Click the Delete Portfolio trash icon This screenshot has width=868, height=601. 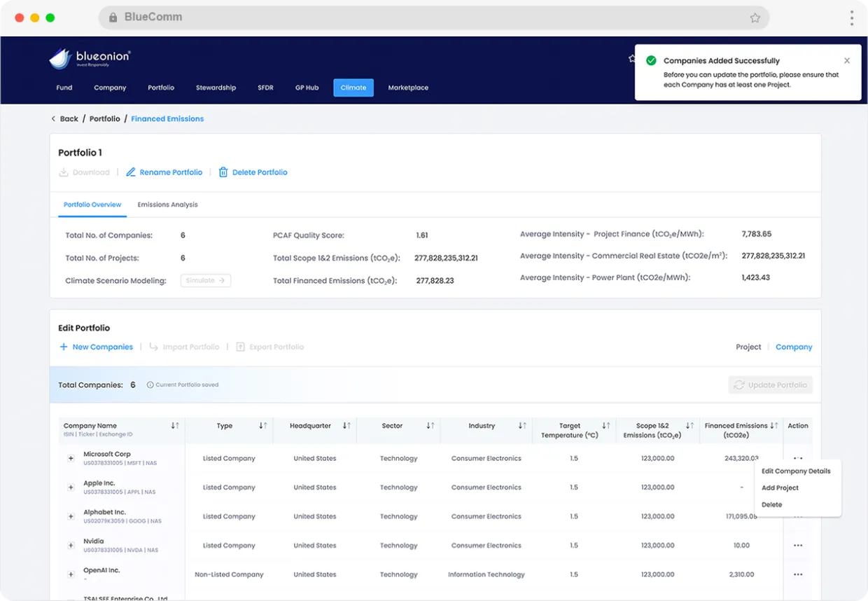coord(223,172)
